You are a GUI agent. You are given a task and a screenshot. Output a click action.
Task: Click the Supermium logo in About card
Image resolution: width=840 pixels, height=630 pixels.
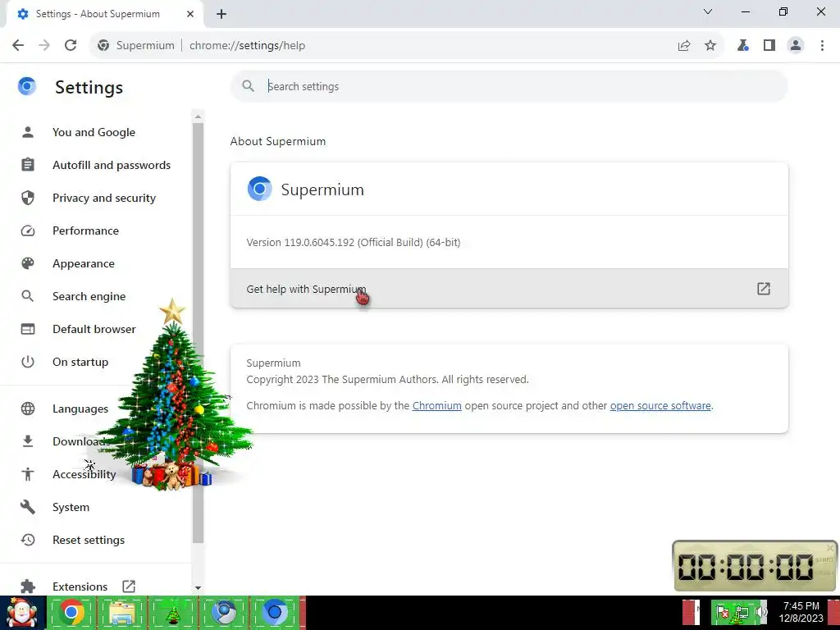(259, 189)
